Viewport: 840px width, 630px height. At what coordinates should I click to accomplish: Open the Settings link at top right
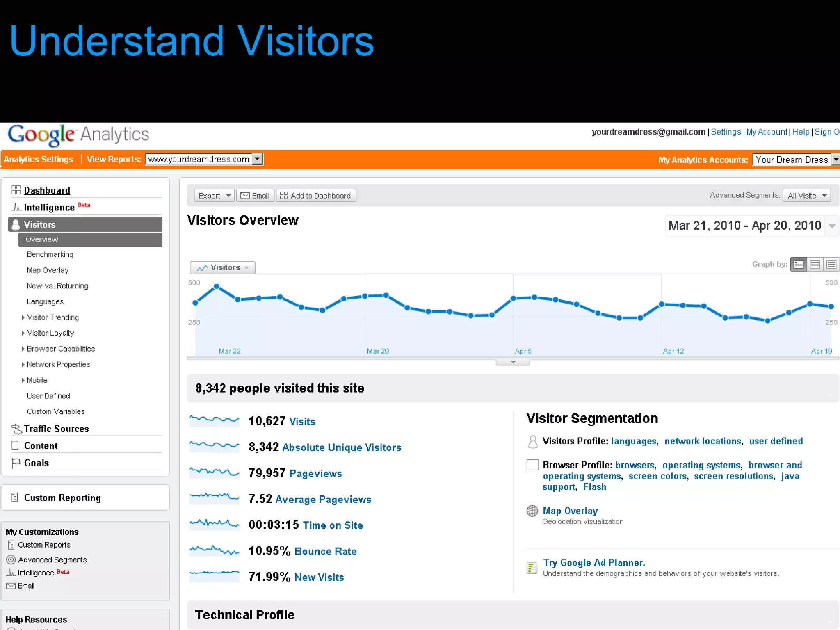[726, 132]
